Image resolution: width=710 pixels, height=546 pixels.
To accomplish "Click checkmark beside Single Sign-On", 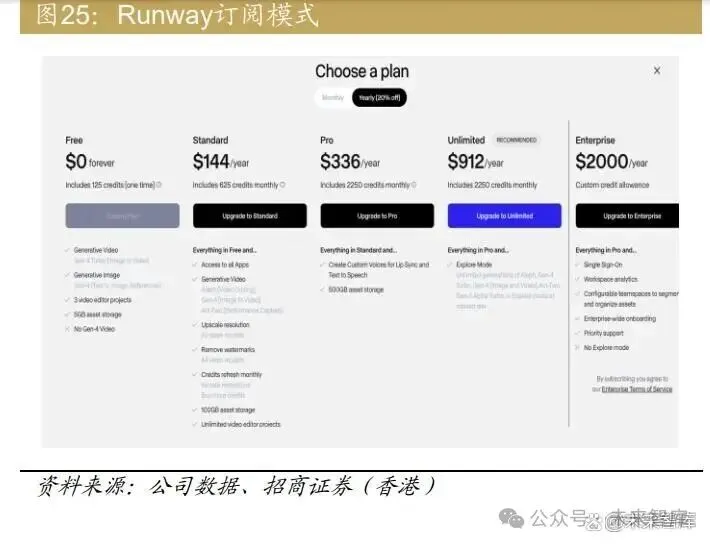I will click(577, 264).
